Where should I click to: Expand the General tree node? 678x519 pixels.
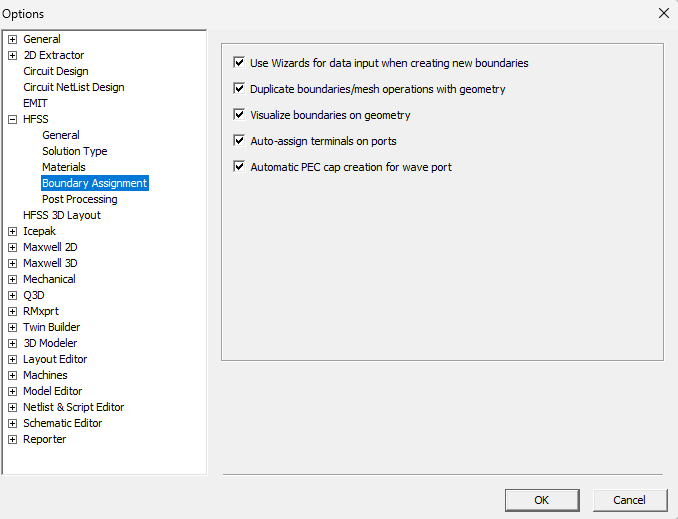pyautogui.click(x=13, y=39)
